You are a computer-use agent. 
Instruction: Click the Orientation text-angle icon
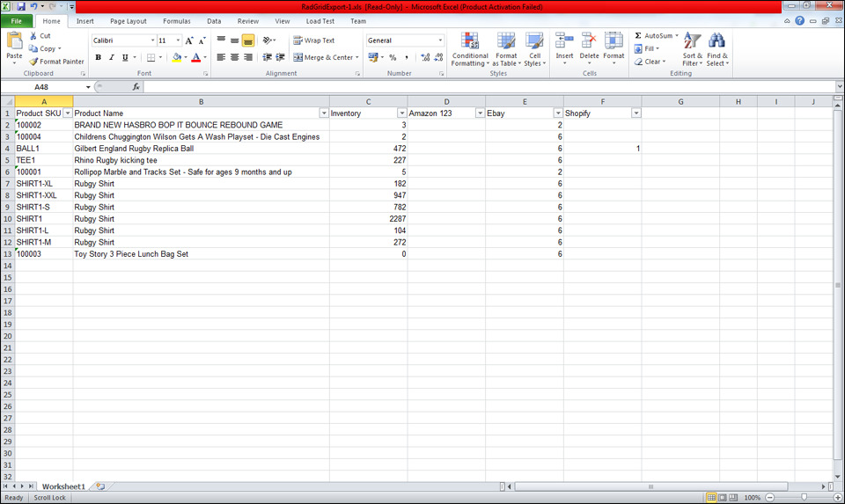pyautogui.click(x=267, y=40)
